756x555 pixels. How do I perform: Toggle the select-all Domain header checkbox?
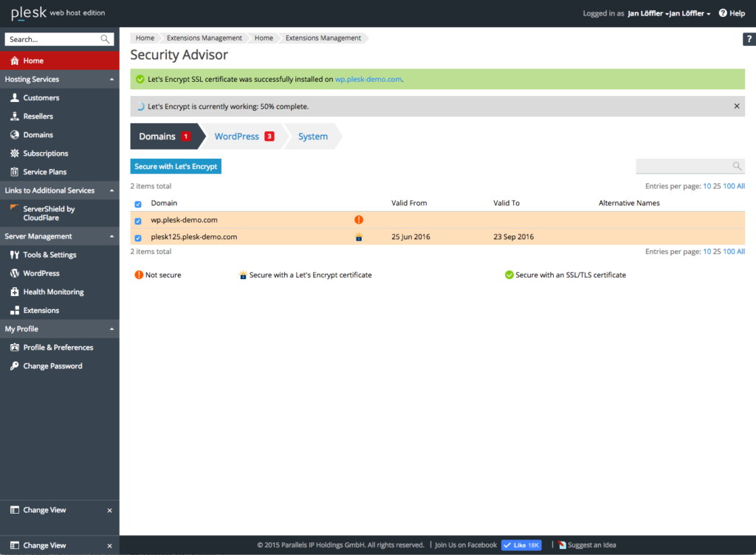[138, 204]
